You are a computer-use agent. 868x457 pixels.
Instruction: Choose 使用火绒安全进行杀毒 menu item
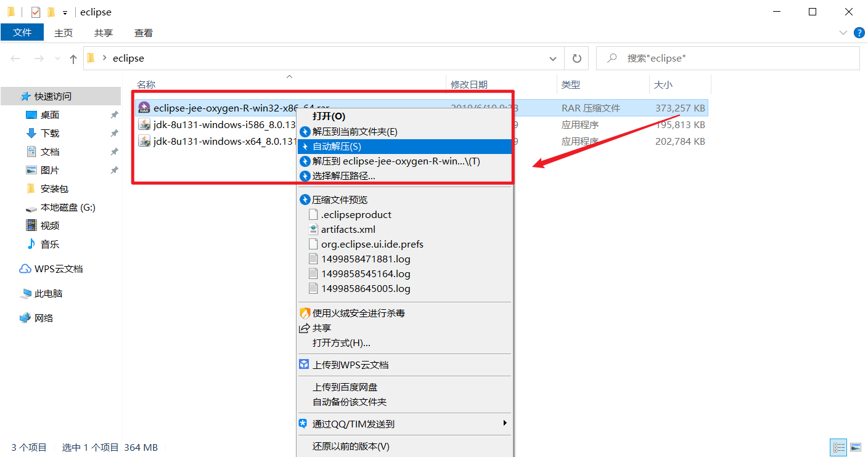(x=404, y=313)
